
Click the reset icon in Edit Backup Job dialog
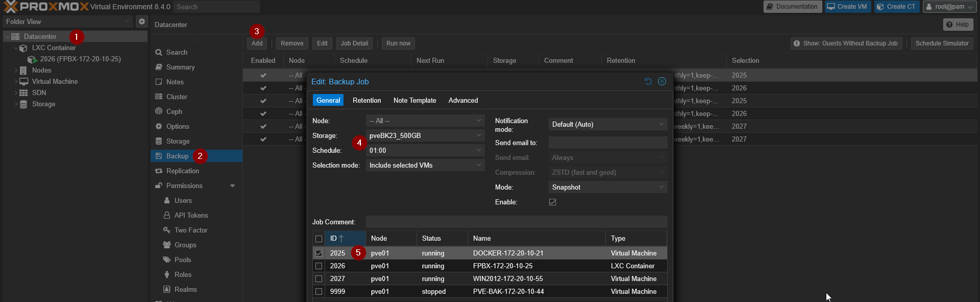pos(648,81)
